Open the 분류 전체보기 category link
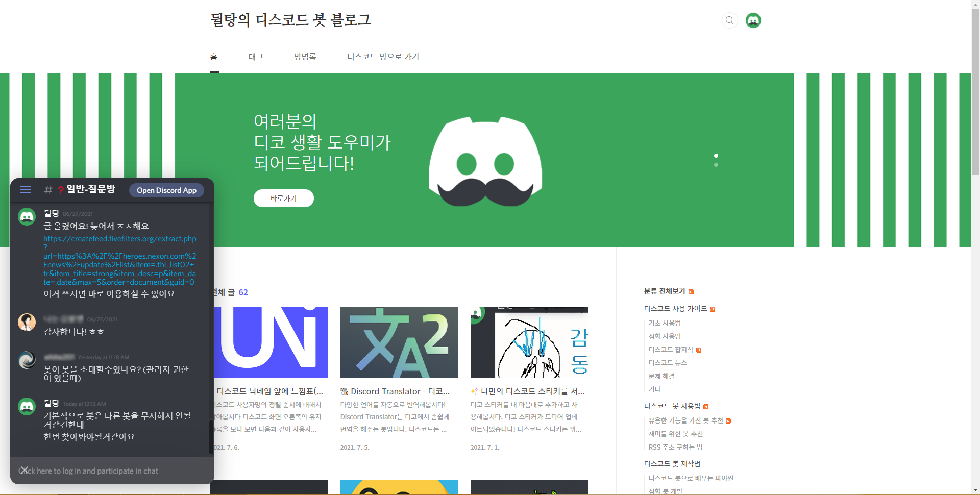The image size is (980, 495). point(665,291)
